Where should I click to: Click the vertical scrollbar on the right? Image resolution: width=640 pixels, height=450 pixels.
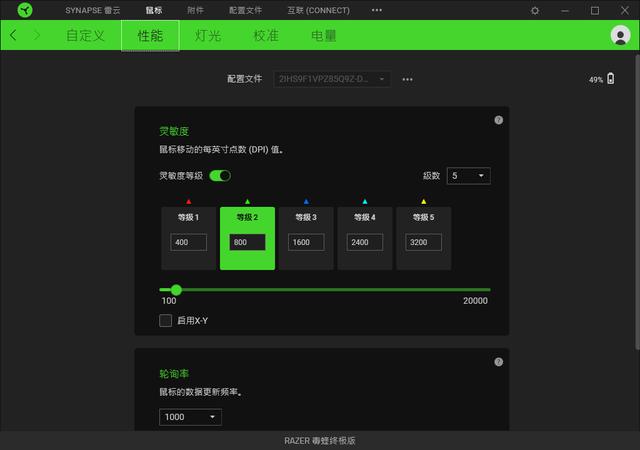click(637, 202)
